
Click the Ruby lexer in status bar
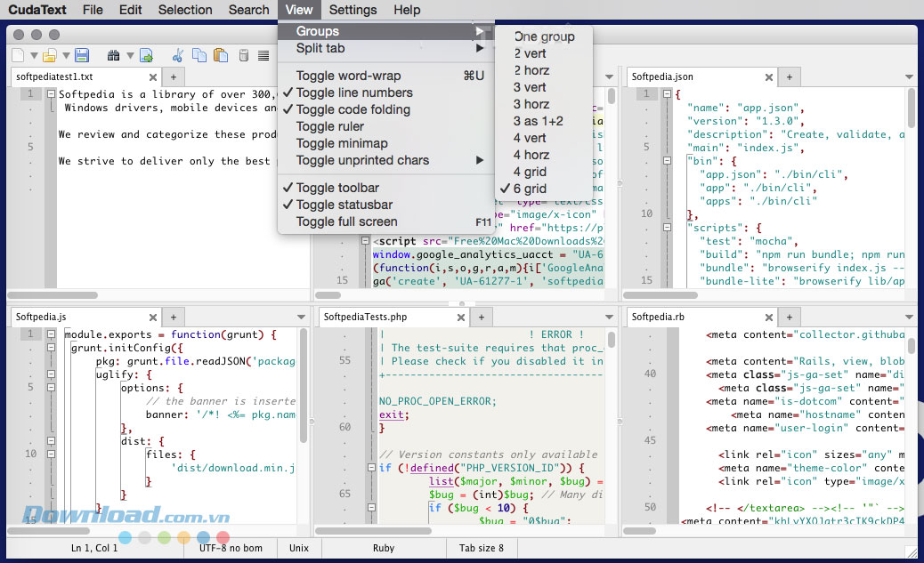pyautogui.click(x=383, y=548)
